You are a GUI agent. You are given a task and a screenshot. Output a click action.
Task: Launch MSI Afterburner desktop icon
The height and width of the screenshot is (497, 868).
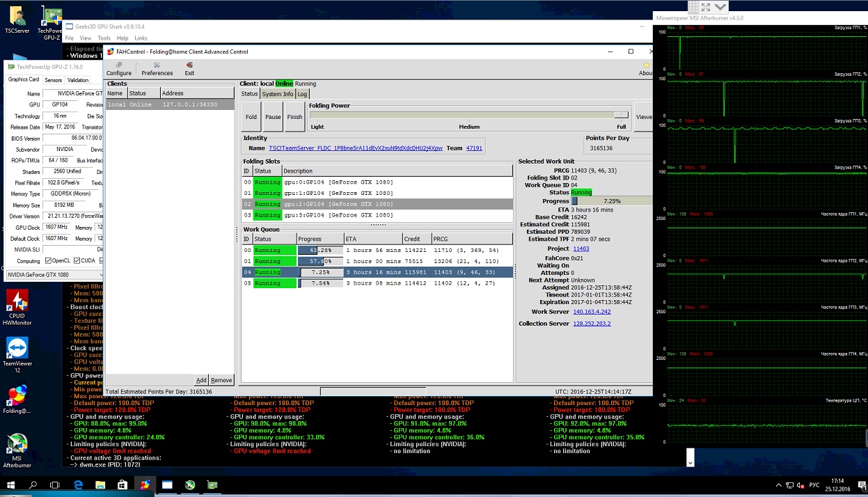click(17, 451)
